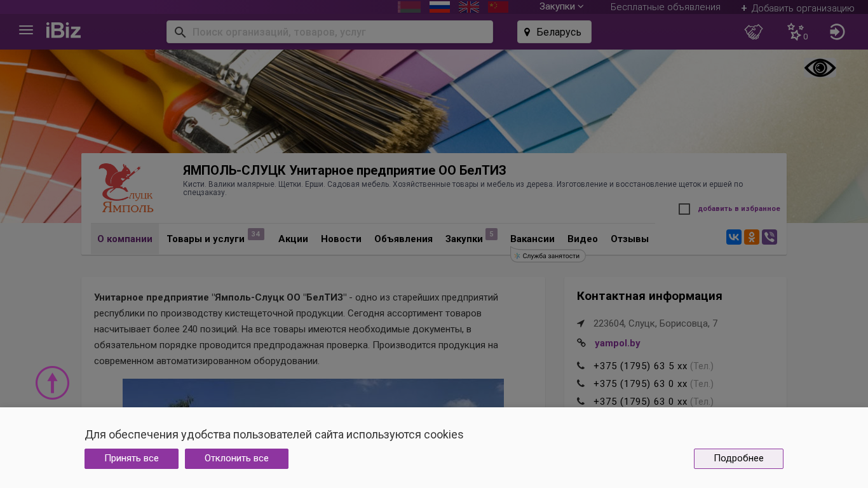Expand the Закупки dropdown in top bar
The width and height of the screenshot is (868, 488).
(x=562, y=6)
